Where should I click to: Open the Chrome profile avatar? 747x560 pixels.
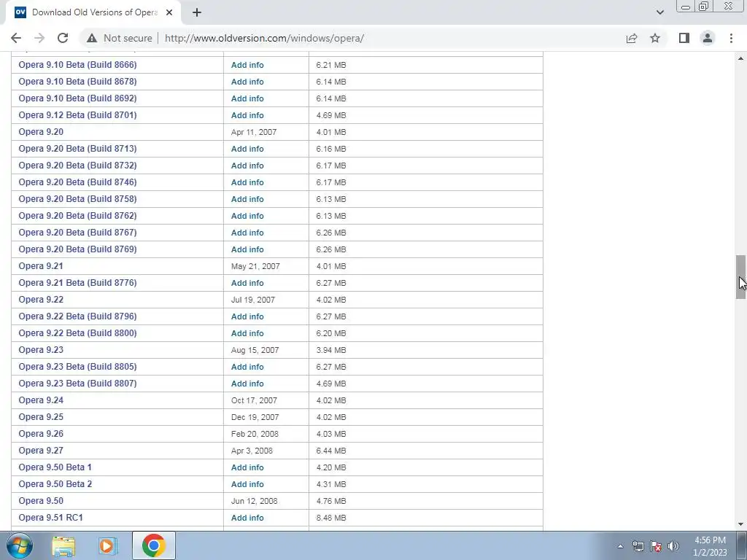708,38
